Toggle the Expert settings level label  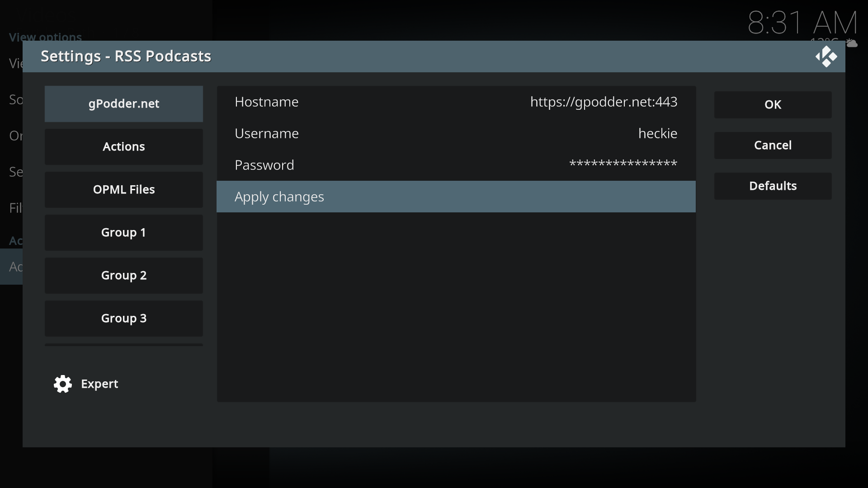click(99, 384)
